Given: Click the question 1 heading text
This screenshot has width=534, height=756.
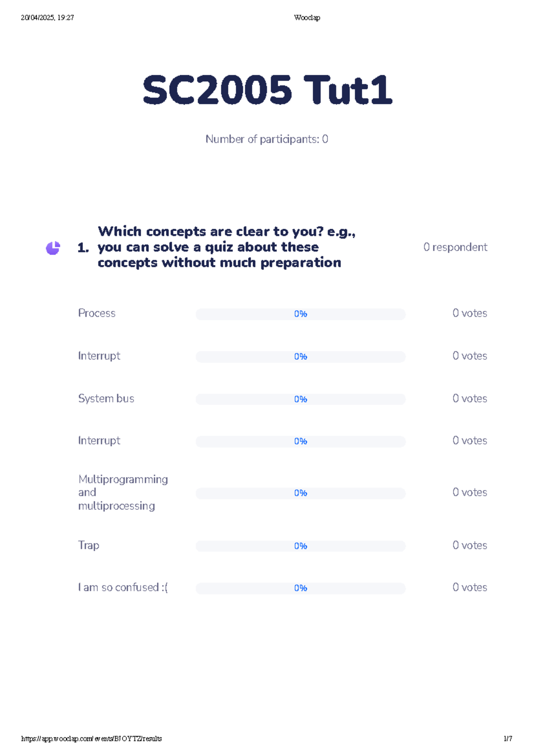Looking at the screenshot, I should [x=219, y=247].
